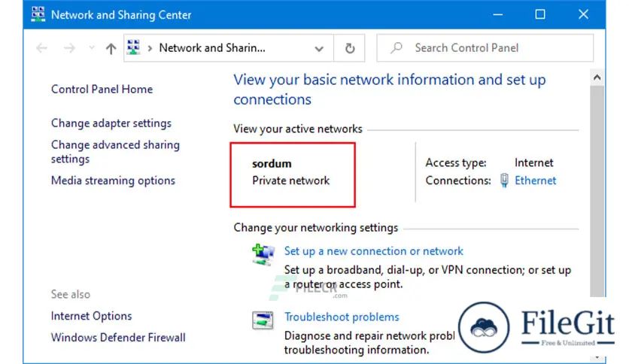Viewport: 629px width, 364px height.
Task: Open Change advanced sharing settings
Action: tap(115, 151)
